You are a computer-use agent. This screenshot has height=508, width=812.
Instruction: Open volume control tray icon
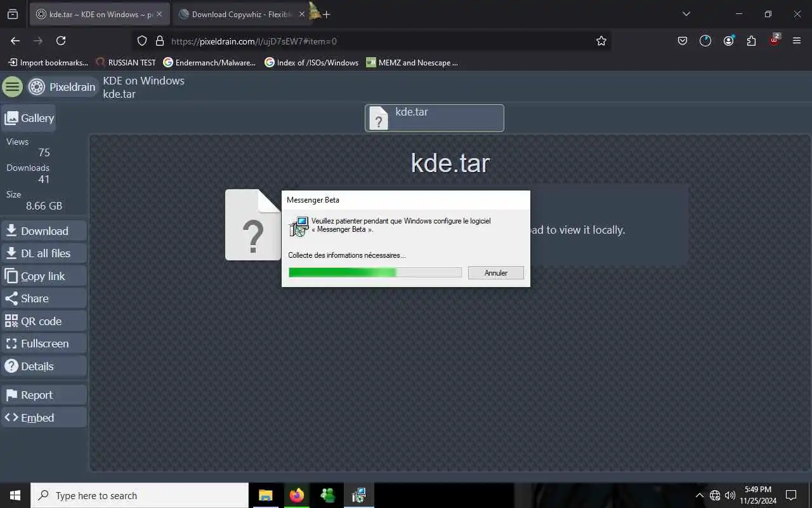(730, 495)
